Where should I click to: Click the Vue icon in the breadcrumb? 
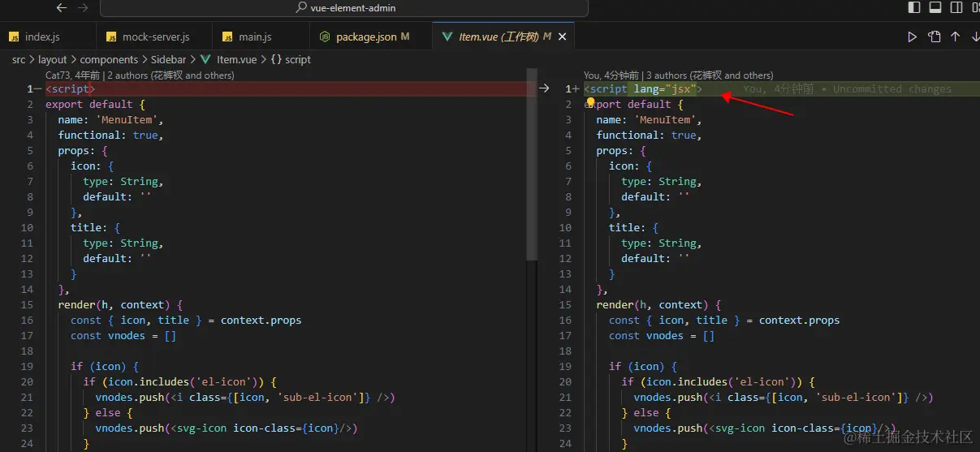tap(205, 59)
